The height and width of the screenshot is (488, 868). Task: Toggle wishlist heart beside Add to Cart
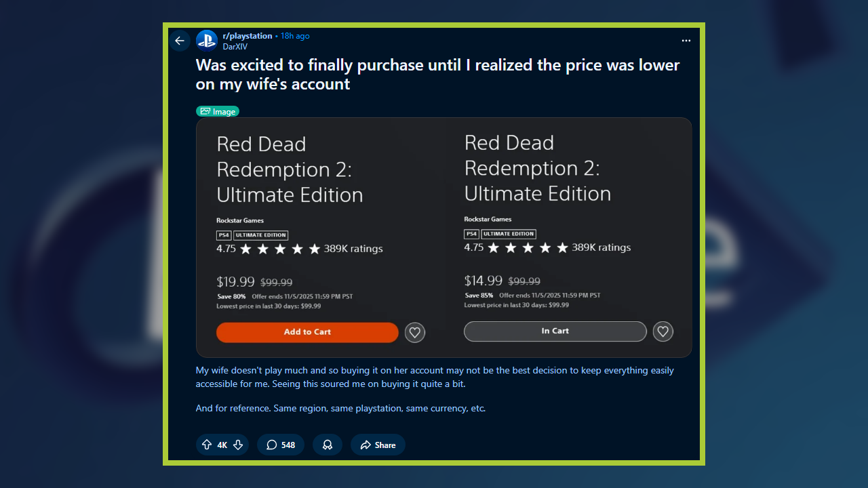click(x=415, y=332)
